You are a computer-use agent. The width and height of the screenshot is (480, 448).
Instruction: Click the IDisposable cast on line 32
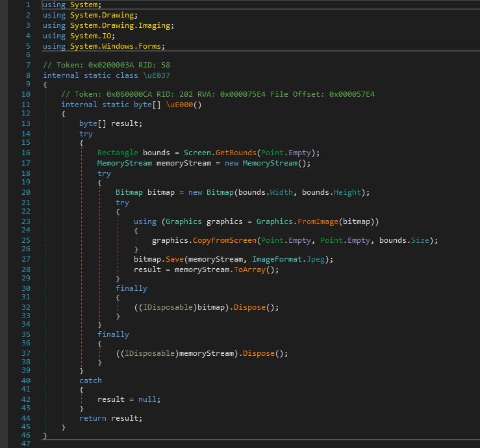168,307
